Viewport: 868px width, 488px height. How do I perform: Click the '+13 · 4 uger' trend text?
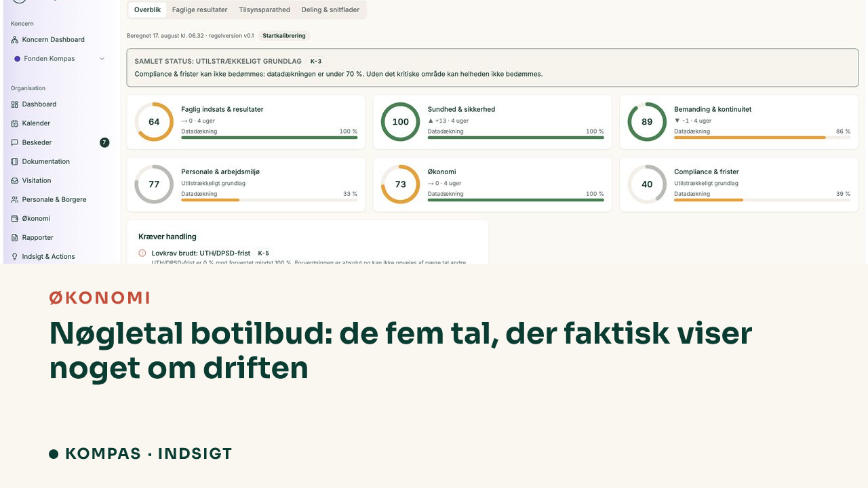click(448, 121)
